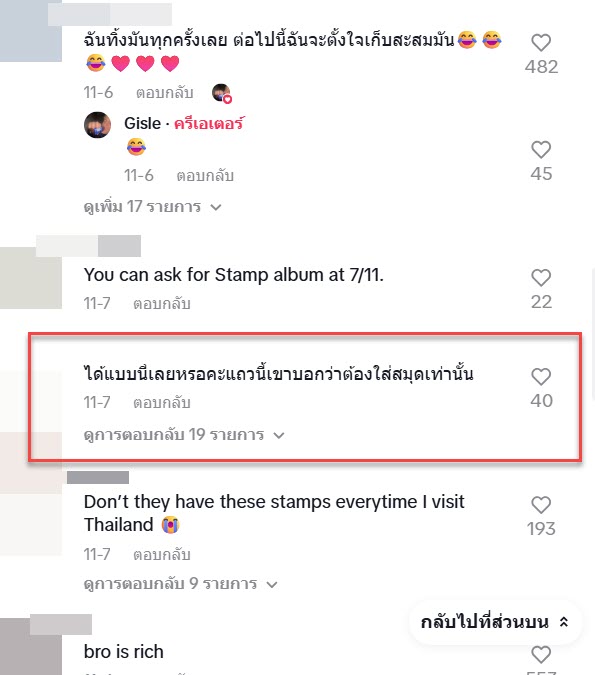Like the stamps everytime I visit Thailand comment

click(541, 505)
